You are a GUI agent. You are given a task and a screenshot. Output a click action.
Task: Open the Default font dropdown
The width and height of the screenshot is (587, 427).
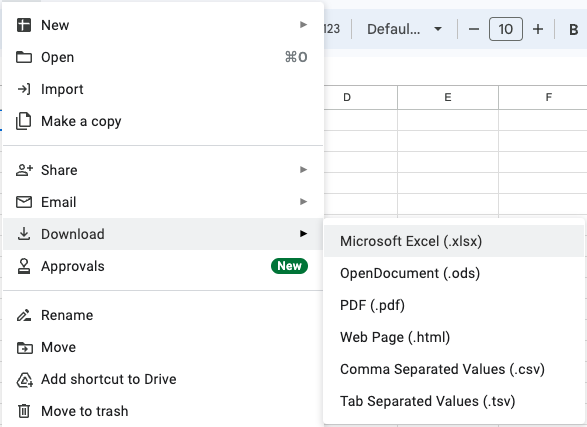coord(404,29)
